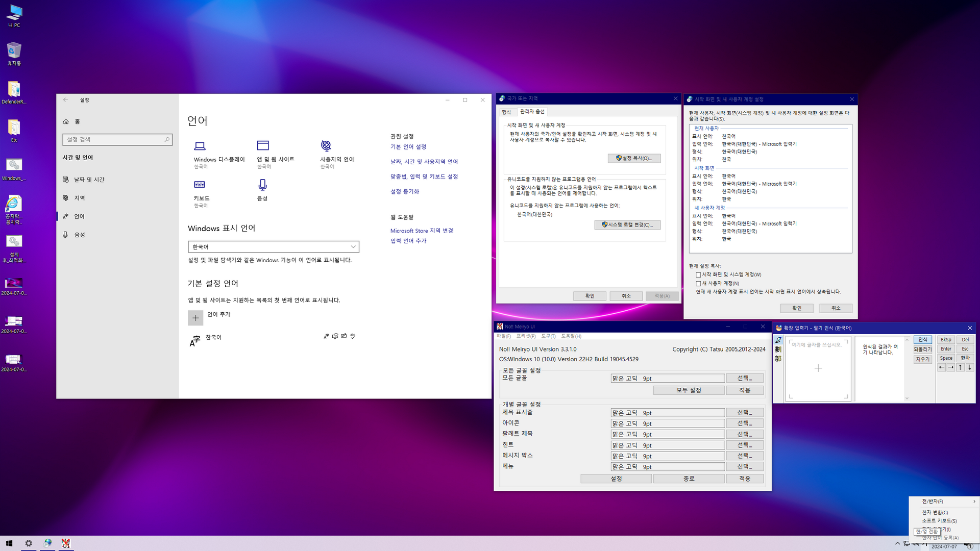Enable 새 사용자 계정 checkbox
Screen dimensions: 980x551
pyautogui.click(x=698, y=283)
